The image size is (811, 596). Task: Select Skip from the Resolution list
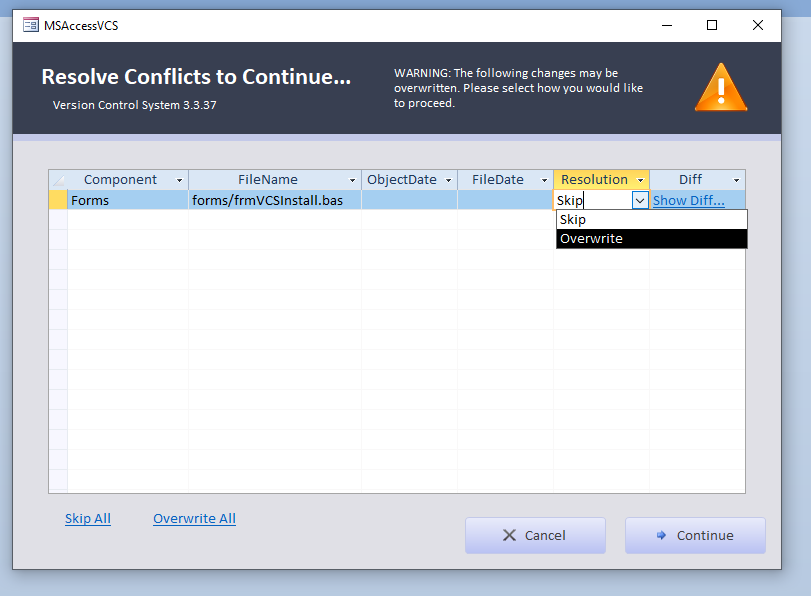tap(600, 219)
